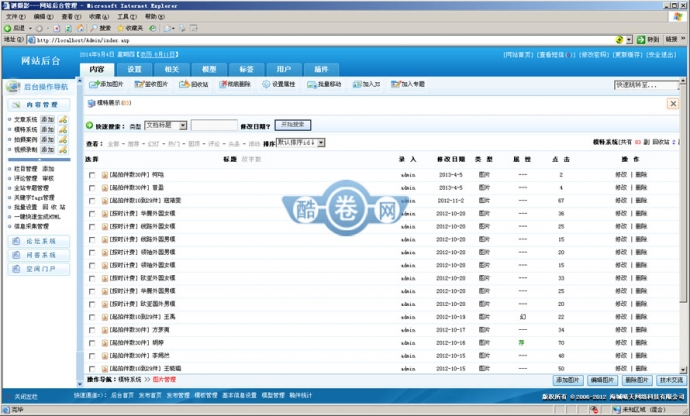Tick the checkbox for the 柯鸣 row
690x416 pixels.
click(92, 175)
